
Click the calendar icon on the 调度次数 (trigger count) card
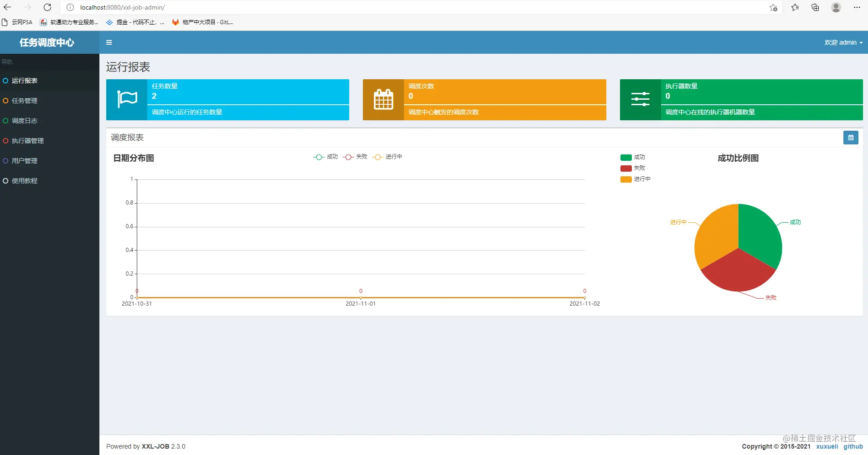[383, 99]
